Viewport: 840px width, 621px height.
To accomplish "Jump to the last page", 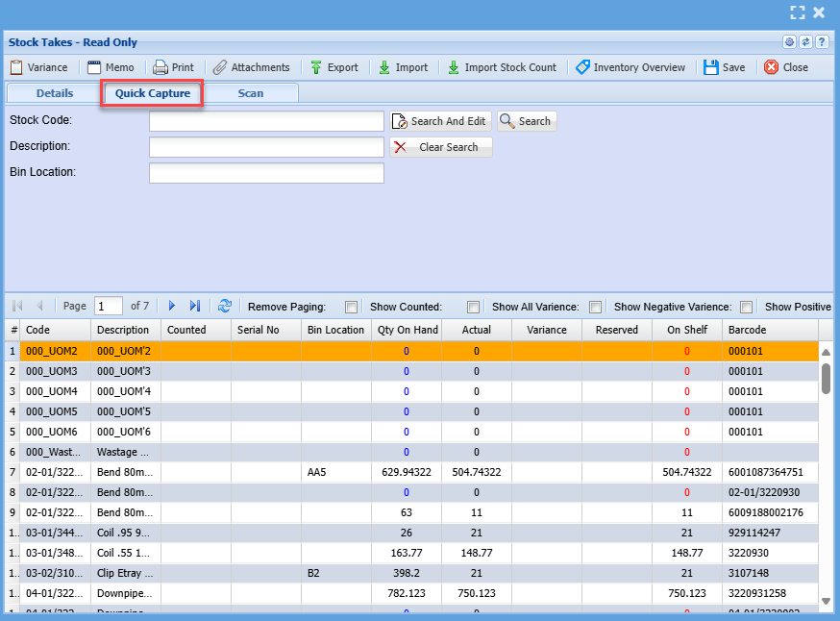I will (x=195, y=306).
